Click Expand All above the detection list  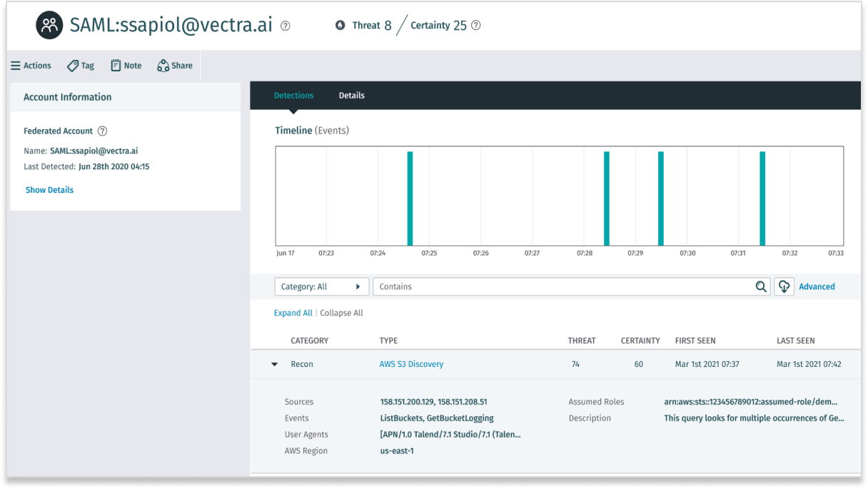pyautogui.click(x=293, y=313)
